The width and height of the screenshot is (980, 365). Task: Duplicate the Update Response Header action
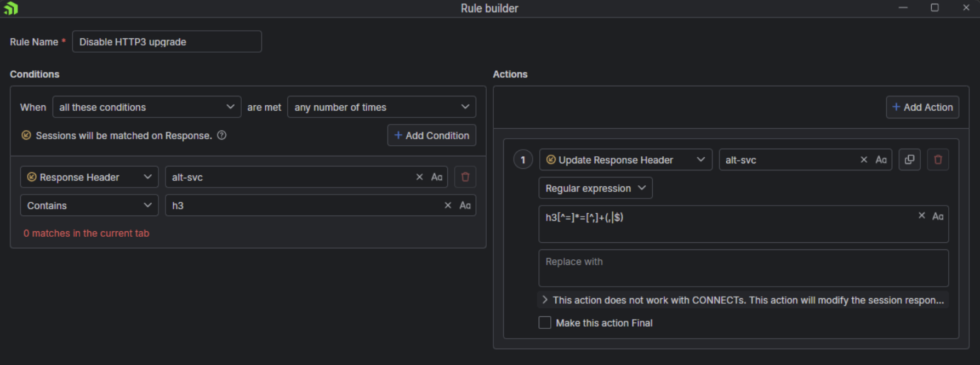tap(909, 159)
